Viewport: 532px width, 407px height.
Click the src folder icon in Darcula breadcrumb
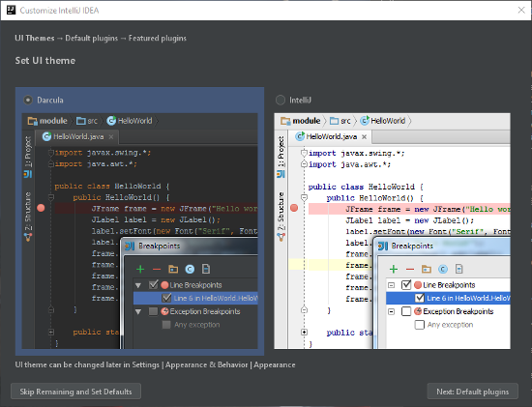click(x=81, y=121)
